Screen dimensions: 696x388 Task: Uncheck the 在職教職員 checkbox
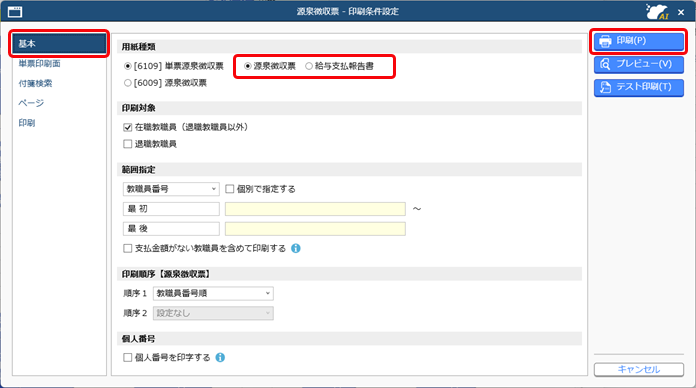point(128,127)
